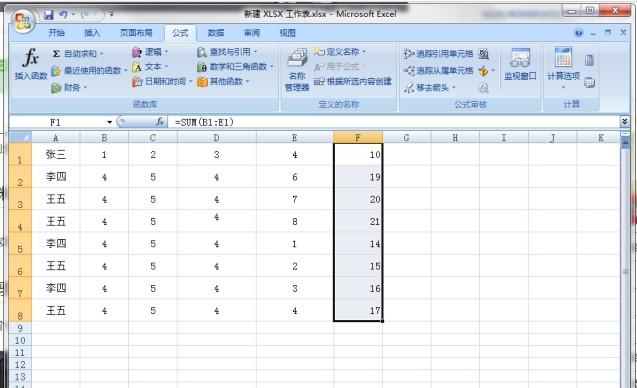
Task: Switch to the Data ribbon tab
Action: [x=216, y=33]
